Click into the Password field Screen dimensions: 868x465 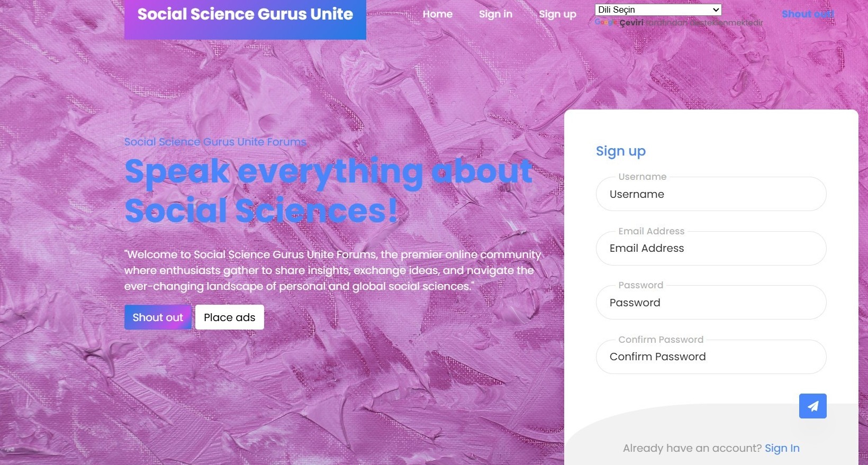click(711, 303)
